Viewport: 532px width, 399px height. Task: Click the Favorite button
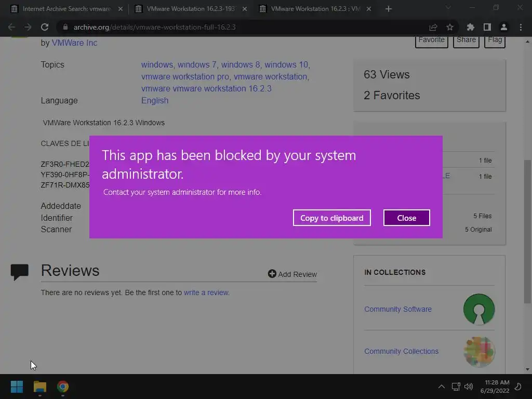point(432,40)
